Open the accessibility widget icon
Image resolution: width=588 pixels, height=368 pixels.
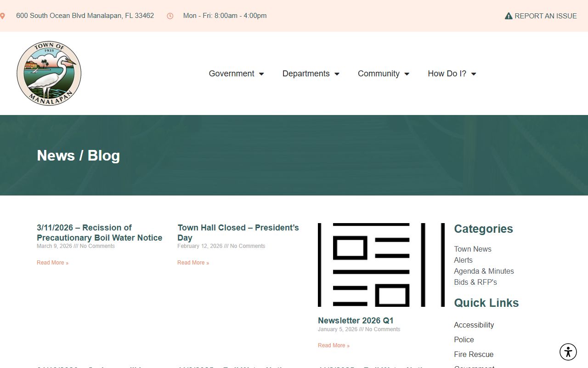pos(568,352)
